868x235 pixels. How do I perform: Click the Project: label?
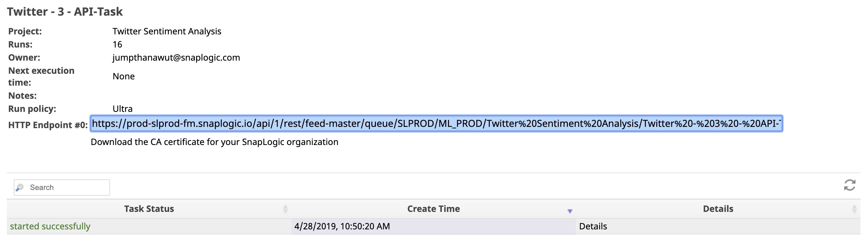25,31
